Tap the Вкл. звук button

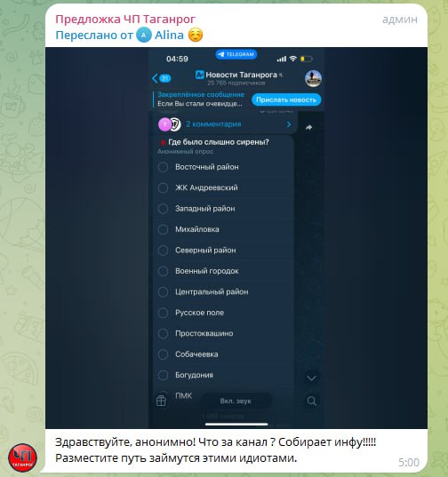236,401
